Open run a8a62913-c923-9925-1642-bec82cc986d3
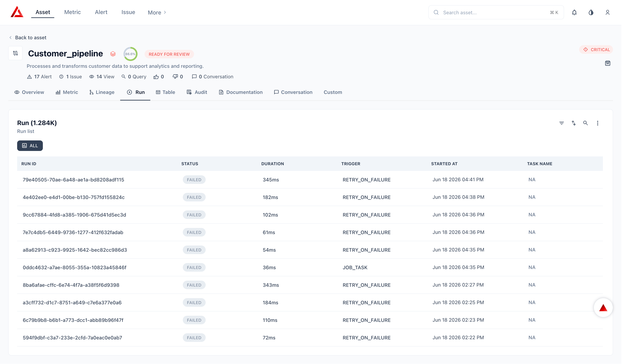Viewport: 622px width, 364px height. [x=75, y=250]
